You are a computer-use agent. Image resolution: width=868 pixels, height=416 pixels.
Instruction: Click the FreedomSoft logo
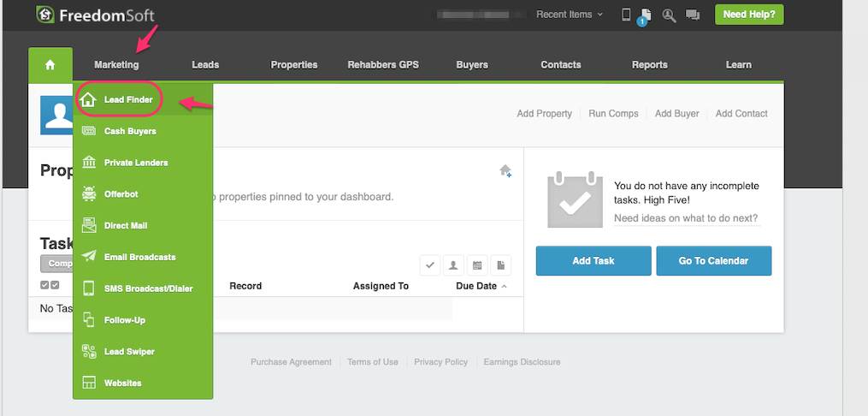pos(95,15)
